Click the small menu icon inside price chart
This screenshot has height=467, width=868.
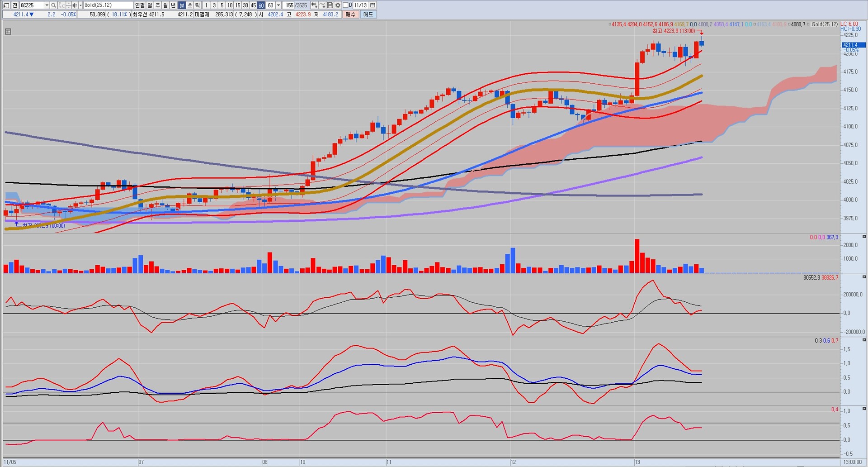[x=8, y=32]
